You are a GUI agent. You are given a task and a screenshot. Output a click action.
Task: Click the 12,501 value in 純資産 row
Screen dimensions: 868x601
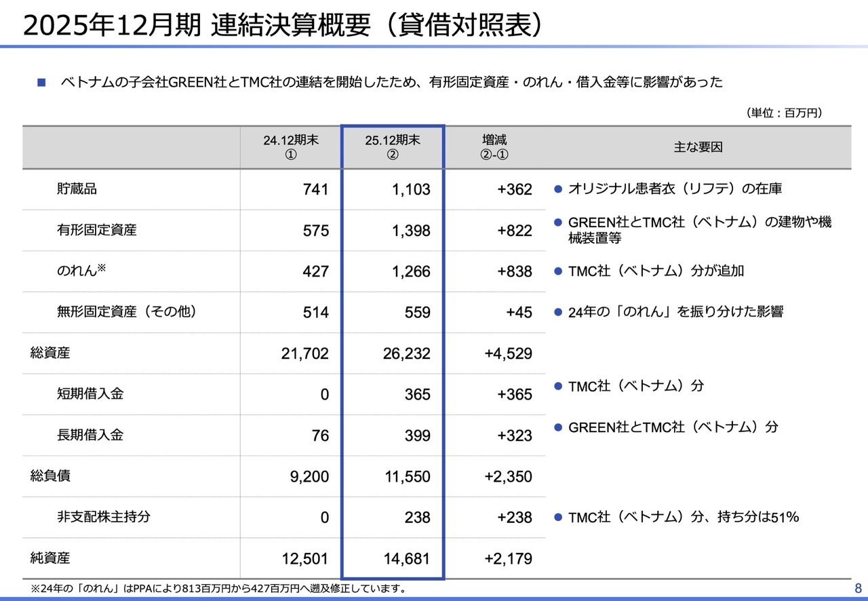click(304, 559)
